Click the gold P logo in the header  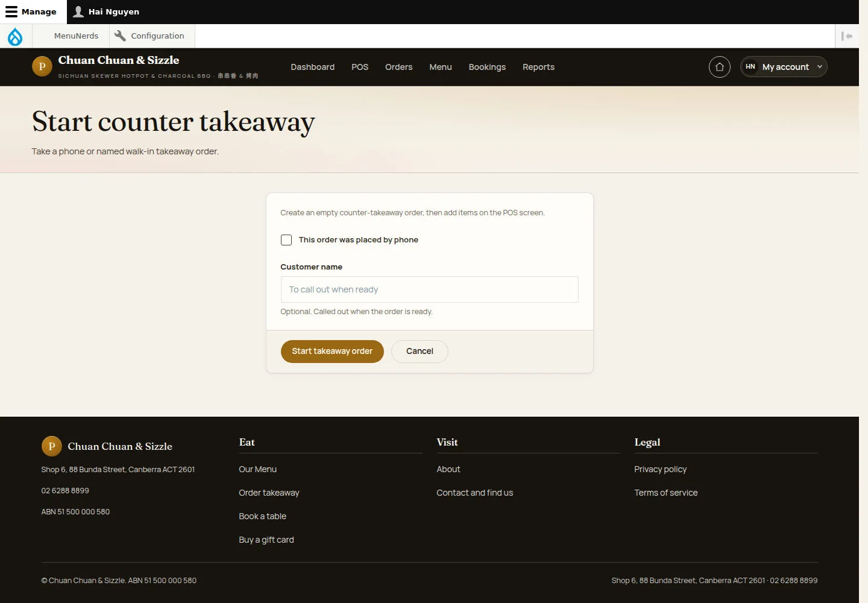tap(42, 66)
